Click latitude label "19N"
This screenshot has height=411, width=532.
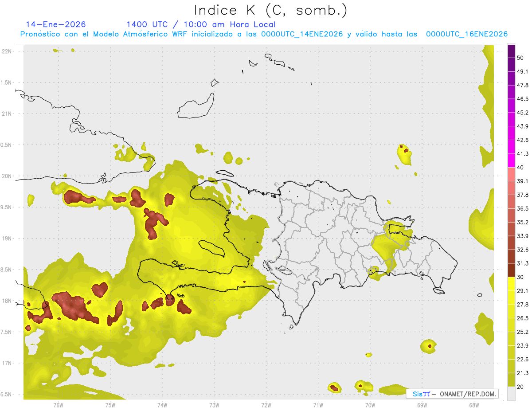[x=7, y=239]
